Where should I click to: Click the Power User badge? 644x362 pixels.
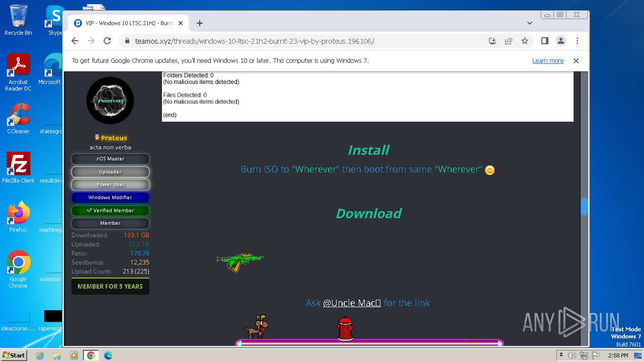click(x=110, y=185)
